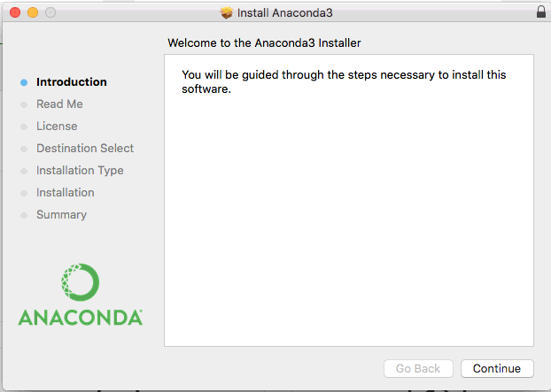This screenshot has width=551, height=392.
Task: Select the Introduction step in the sidebar
Action: coord(72,81)
